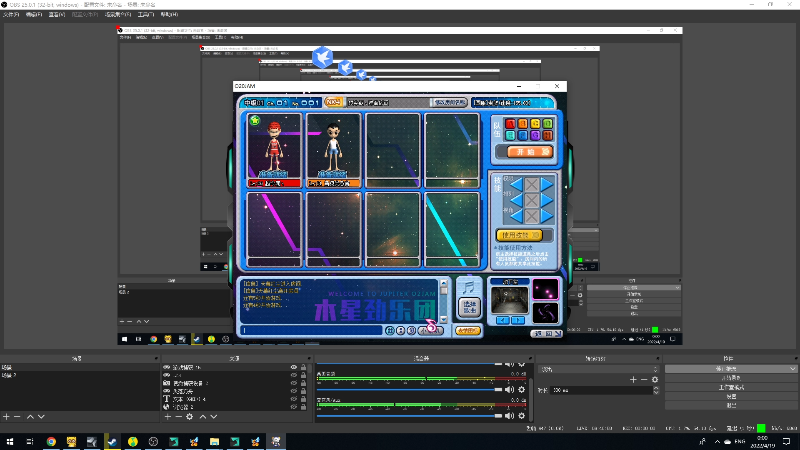Click Start Recording button in OBS controls
The width and height of the screenshot is (800, 450).
731,378
